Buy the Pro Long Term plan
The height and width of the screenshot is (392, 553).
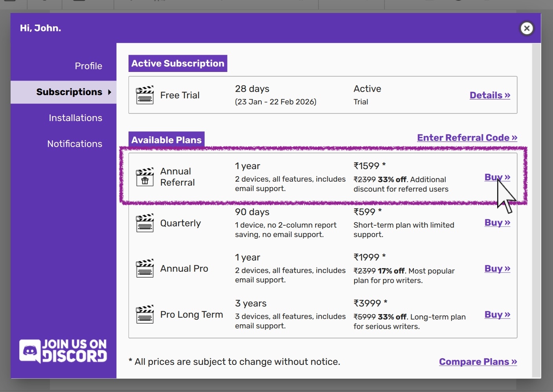pos(497,315)
